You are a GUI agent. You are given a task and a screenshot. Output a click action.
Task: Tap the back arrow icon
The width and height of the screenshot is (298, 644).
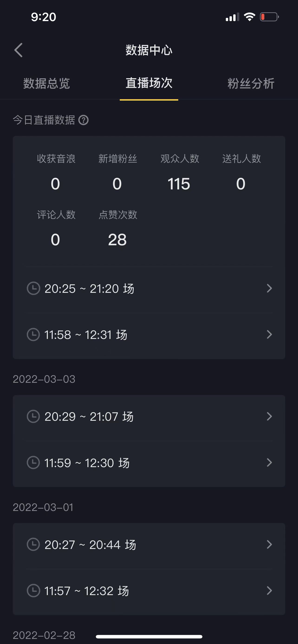pos(19,50)
